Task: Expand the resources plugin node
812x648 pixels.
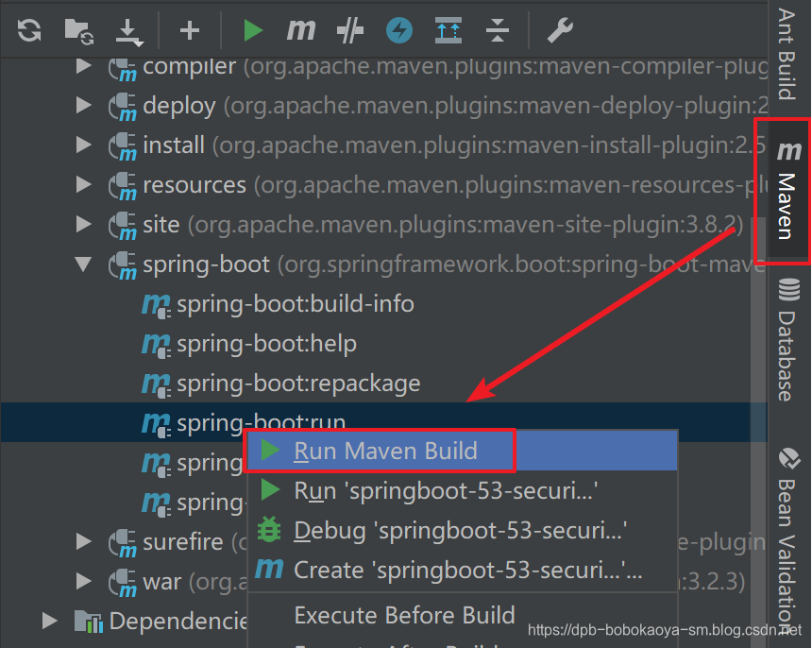Action: (x=83, y=184)
